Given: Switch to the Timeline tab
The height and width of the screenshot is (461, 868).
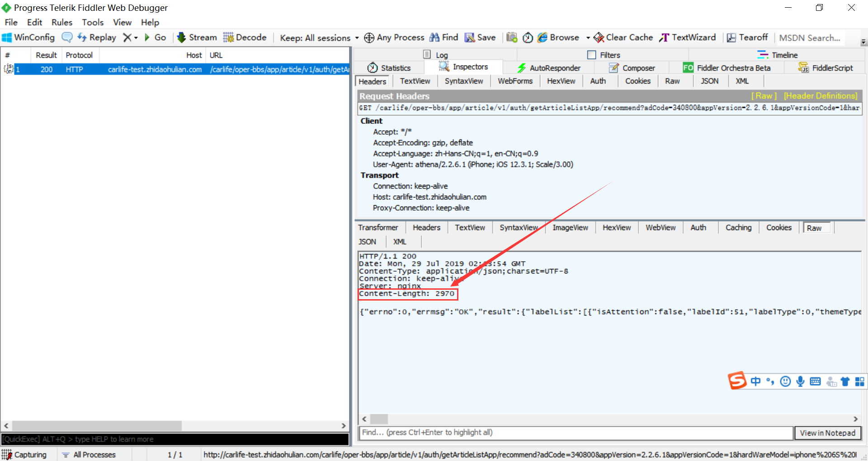Looking at the screenshot, I should pyautogui.click(x=778, y=55).
